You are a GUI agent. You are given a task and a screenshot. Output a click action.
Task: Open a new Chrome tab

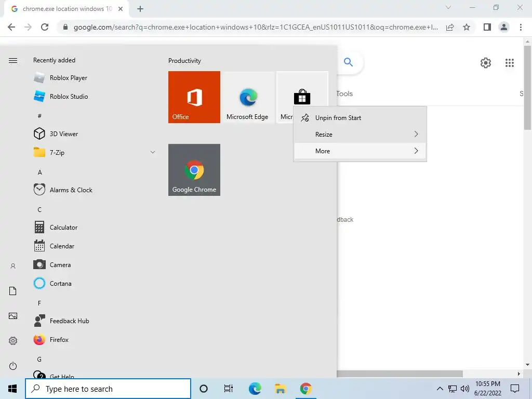point(140,9)
